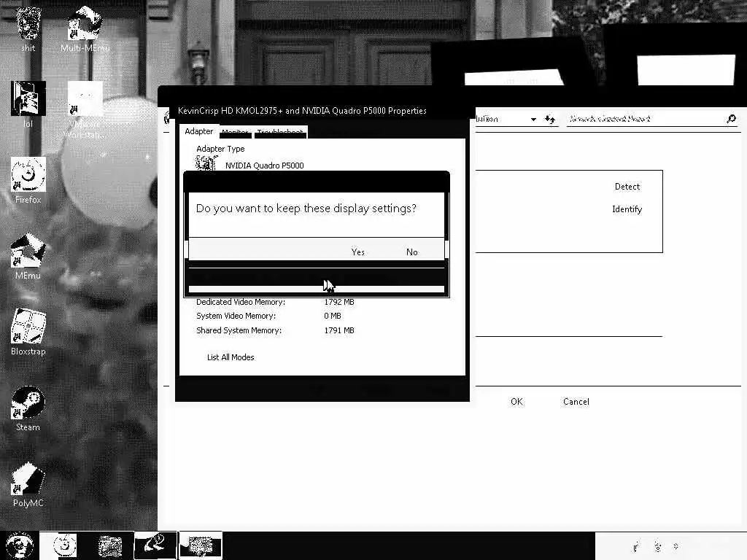The height and width of the screenshot is (560, 747).
Task: Click No to revert display settings
Action: click(412, 252)
